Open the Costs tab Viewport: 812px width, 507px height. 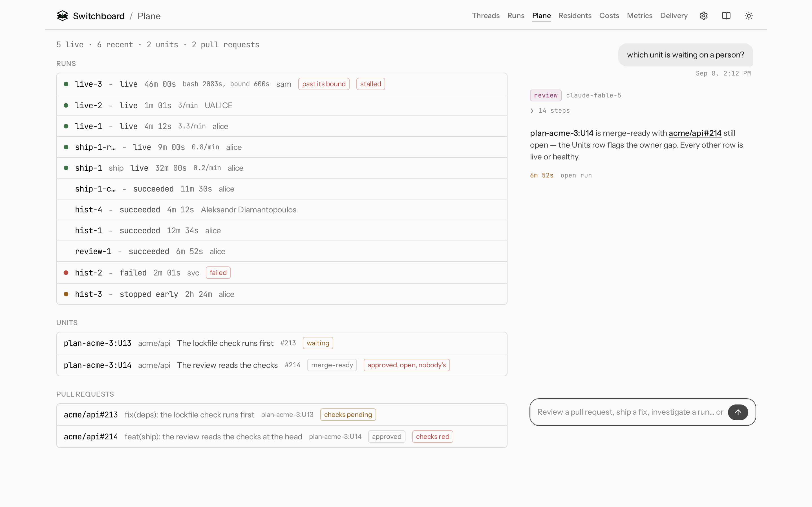pyautogui.click(x=609, y=16)
